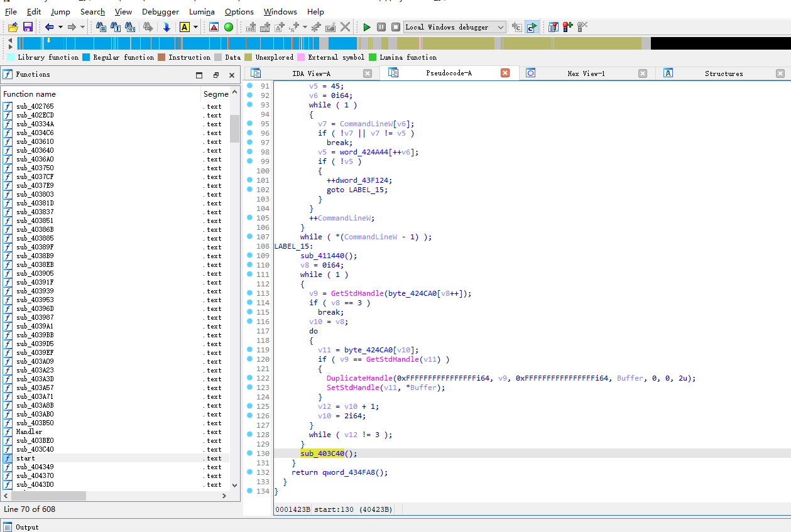The width and height of the screenshot is (791, 532).
Task: Expand the dropdown next to the text A icon
Action: click(x=196, y=27)
